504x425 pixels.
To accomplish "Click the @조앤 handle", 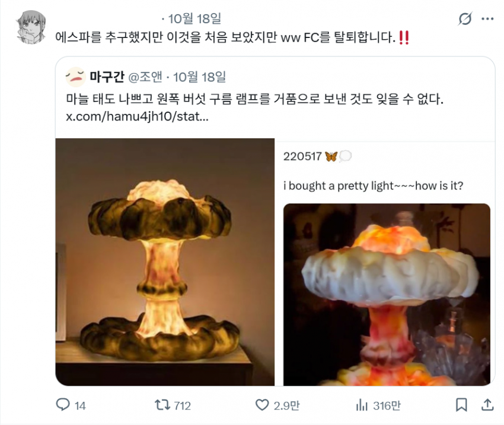I will click(145, 77).
